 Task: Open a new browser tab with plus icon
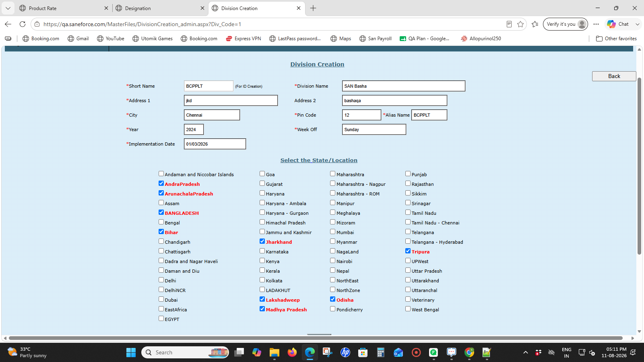[313, 8]
